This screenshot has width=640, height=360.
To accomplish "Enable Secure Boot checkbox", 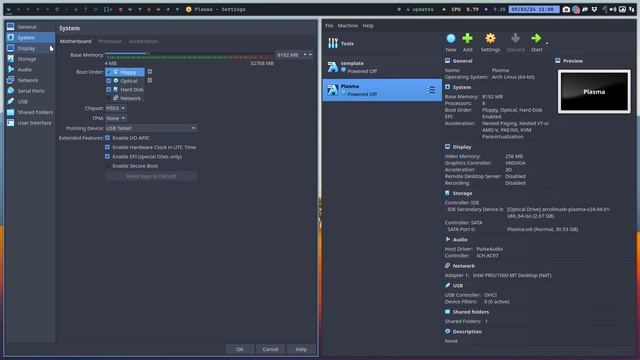I will tap(107, 166).
